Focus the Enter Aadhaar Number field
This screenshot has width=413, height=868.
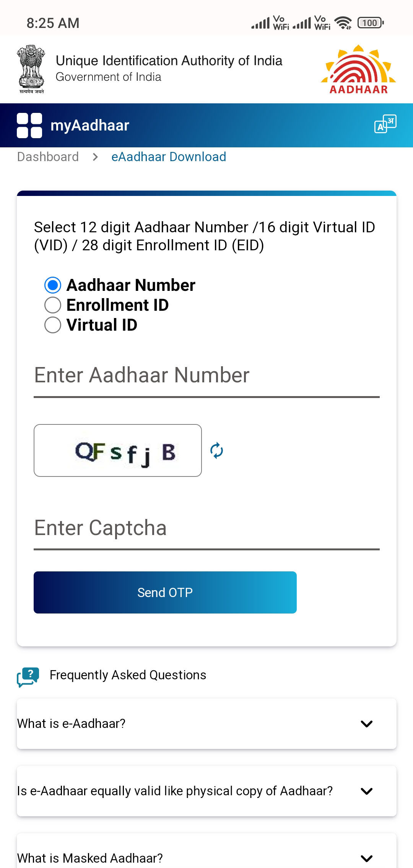206,376
